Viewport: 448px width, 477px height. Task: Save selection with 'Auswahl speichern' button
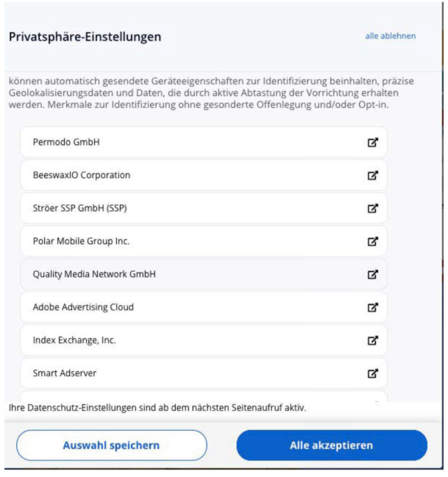pos(111,445)
